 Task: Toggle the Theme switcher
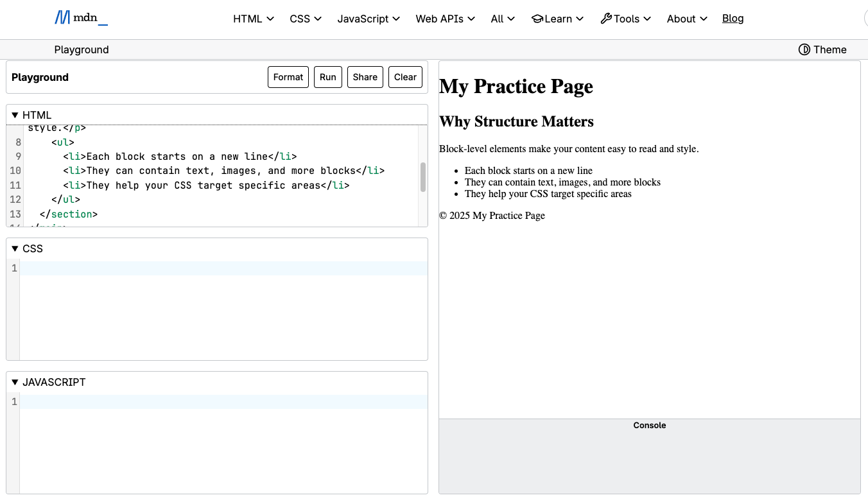(x=822, y=49)
